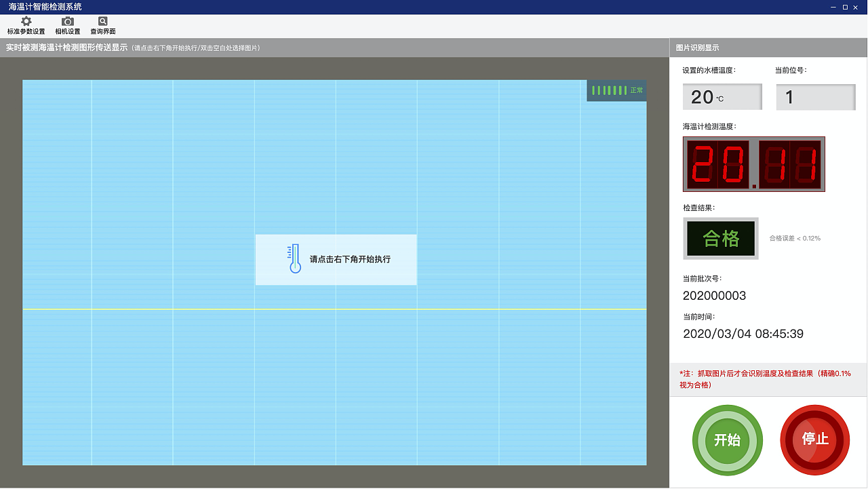
Task: Open 标准参数设置 gear icon
Action: tap(26, 22)
